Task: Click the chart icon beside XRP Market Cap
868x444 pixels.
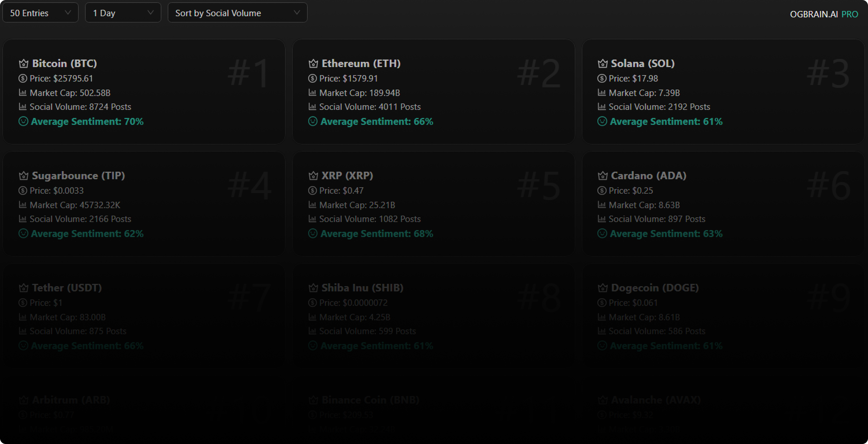Action: coord(312,205)
